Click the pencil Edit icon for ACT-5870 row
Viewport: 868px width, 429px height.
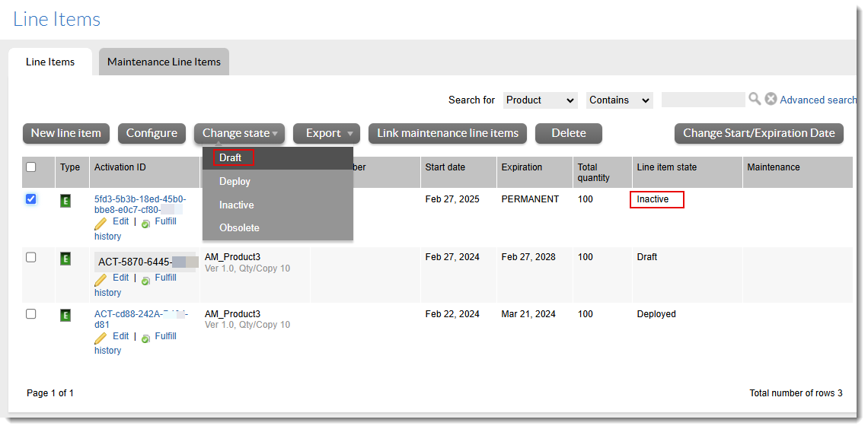(101, 279)
